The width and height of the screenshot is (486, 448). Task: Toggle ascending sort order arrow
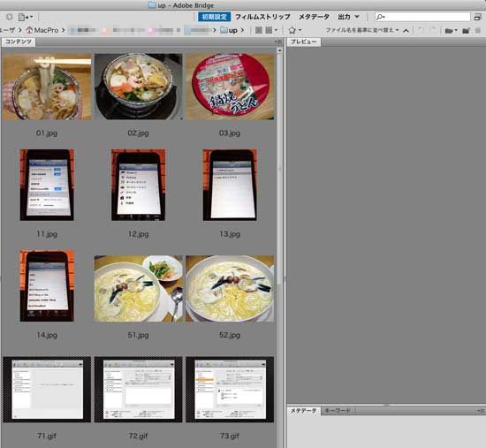406,31
